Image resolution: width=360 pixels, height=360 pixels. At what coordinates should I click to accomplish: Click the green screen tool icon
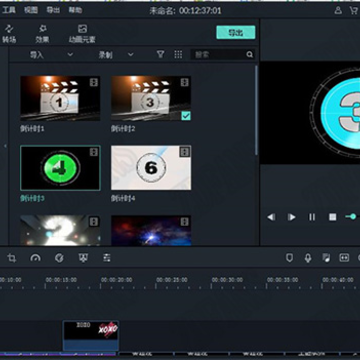coord(83,258)
